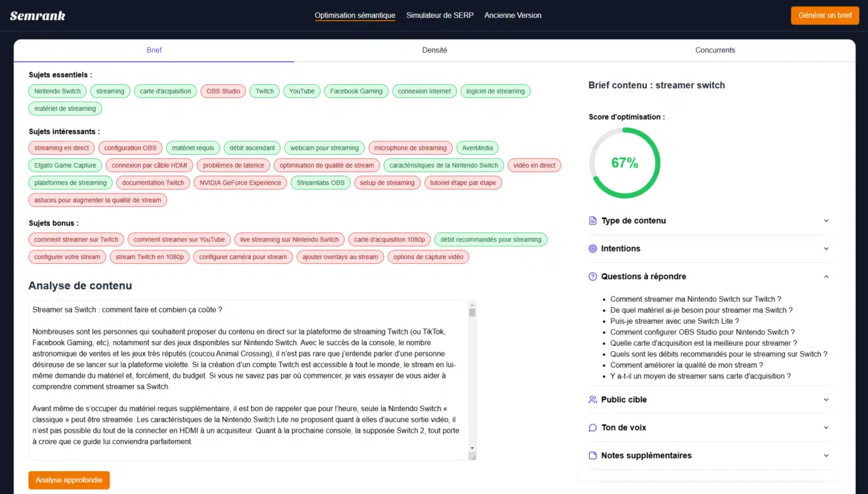This screenshot has width=868, height=494.
Task: Click the speech bubble icon beside Ton de voix
Action: [x=592, y=427]
